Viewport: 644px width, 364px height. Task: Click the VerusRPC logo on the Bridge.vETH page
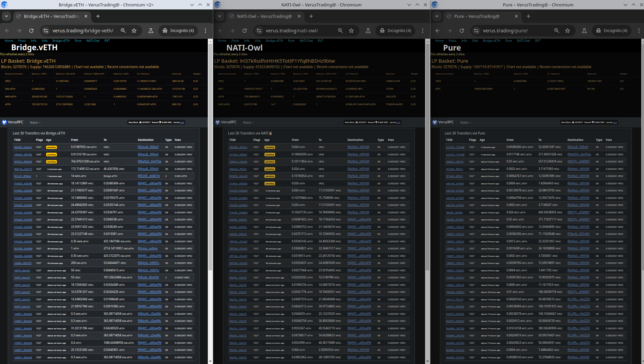click(5, 122)
